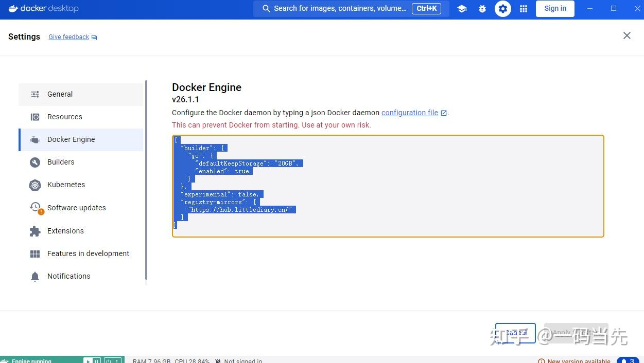Open the Builders settings section

(x=61, y=162)
